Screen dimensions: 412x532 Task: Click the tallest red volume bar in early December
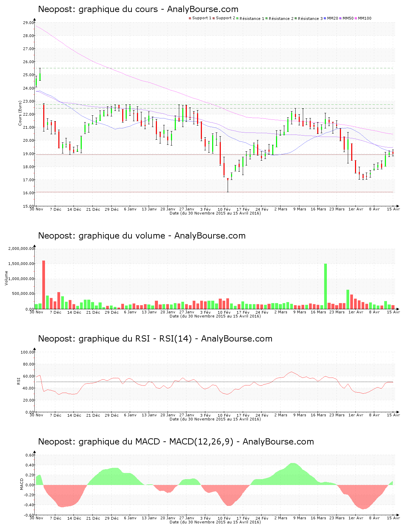click(x=44, y=285)
